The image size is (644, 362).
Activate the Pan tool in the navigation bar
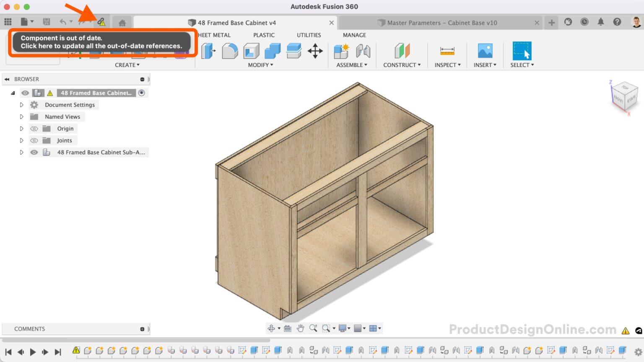coord(300,328)
